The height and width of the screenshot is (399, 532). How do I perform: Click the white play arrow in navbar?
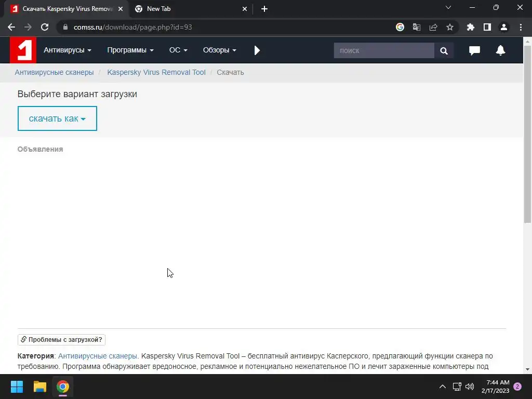(257, 50)
